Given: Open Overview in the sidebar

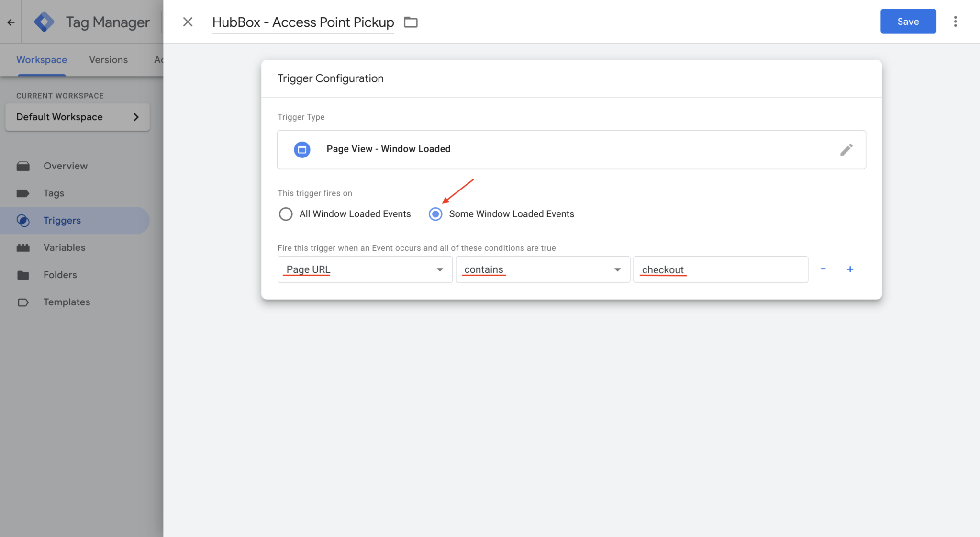Looking at the screenshot, I should tap(75, 166).
